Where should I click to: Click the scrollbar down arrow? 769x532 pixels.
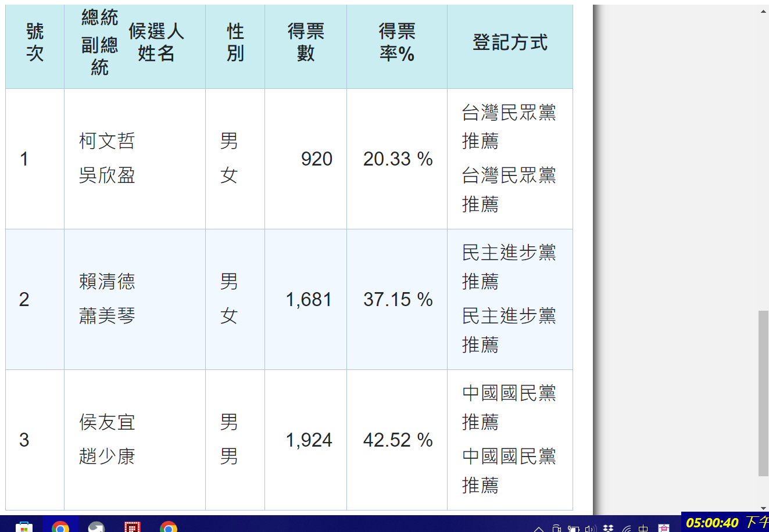pyautogui.click(x=764, y=509)
